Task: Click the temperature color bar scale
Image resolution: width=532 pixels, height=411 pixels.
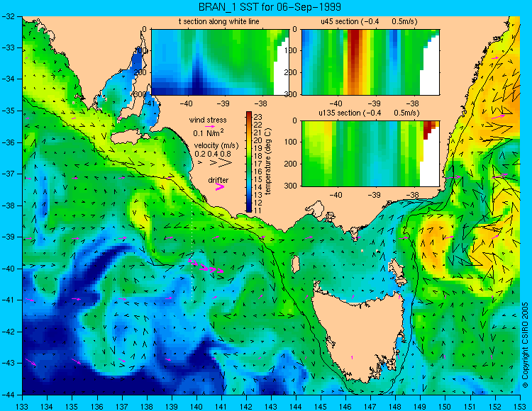Action: tap(249, 162)
